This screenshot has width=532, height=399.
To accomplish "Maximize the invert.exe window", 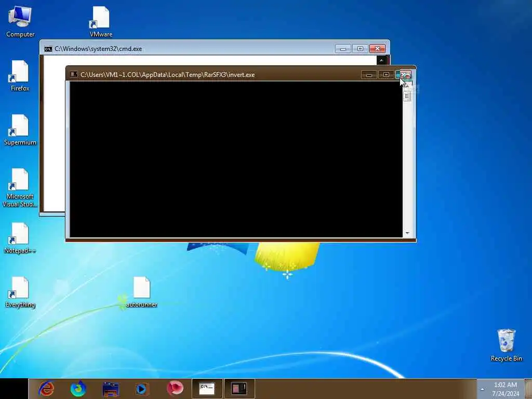I will click(x=386, y=75).
